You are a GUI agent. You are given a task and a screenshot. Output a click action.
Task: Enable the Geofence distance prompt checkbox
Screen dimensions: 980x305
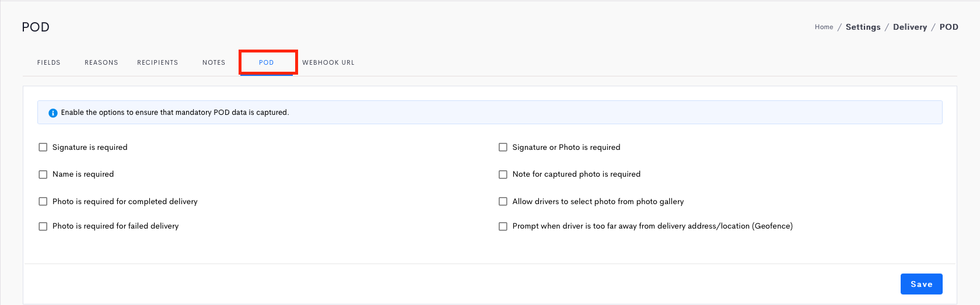[503, 226]
